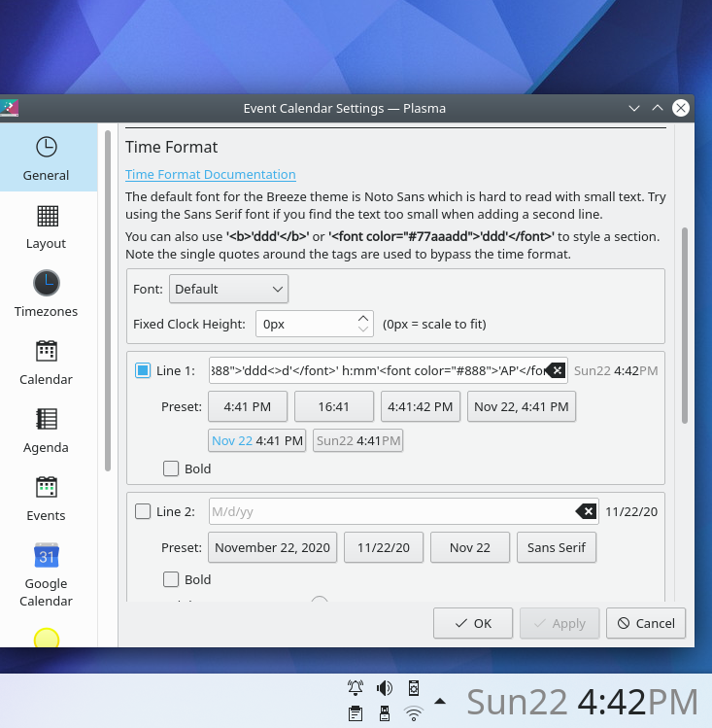Open the notifications bell in system tray
This screenshot has height=728, width=712.
(x=356, y=688)
